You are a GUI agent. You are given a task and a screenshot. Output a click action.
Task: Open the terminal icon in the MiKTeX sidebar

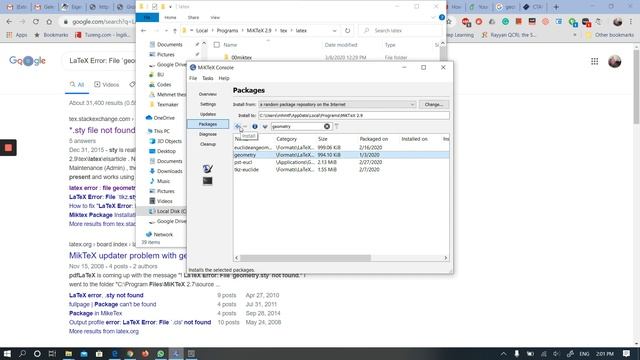(207, 181)
